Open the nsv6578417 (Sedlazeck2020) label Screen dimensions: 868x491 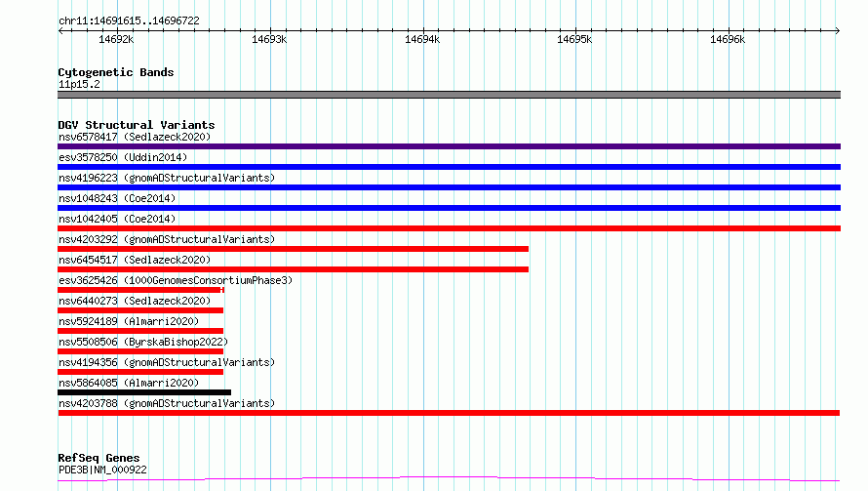point(135,137)
